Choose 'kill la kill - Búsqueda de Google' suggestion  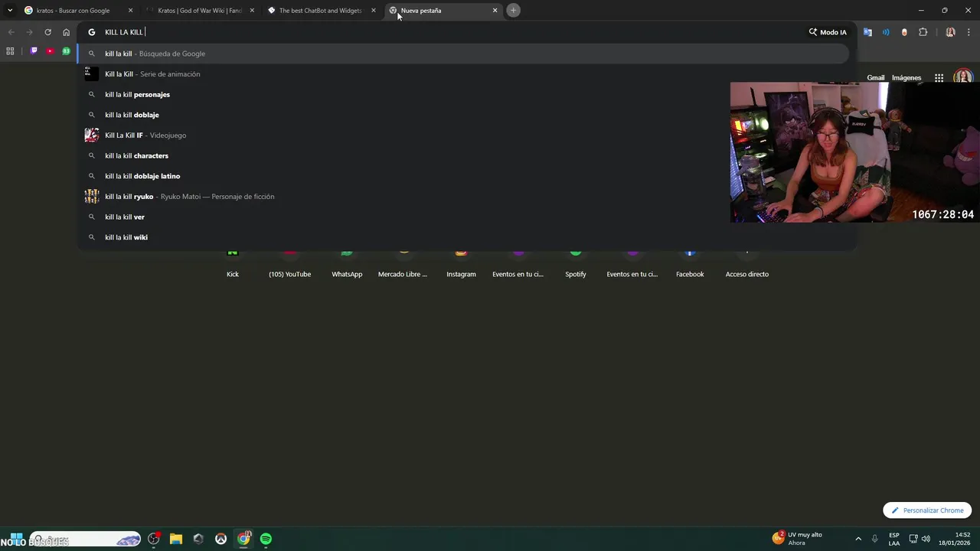pos(462,54)
